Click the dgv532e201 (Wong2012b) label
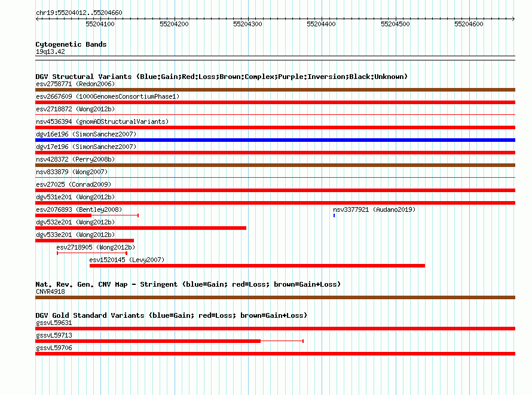532x395 pixels. click(x=75, y=222)
